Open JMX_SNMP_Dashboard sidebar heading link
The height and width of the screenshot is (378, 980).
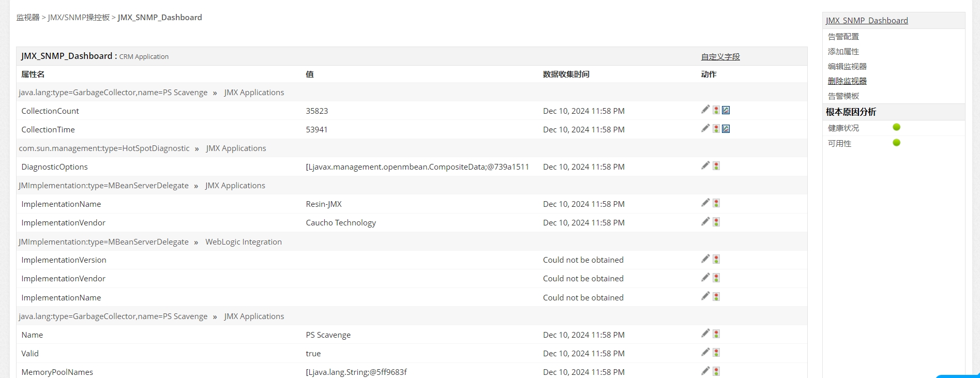[x=867, y=21]
